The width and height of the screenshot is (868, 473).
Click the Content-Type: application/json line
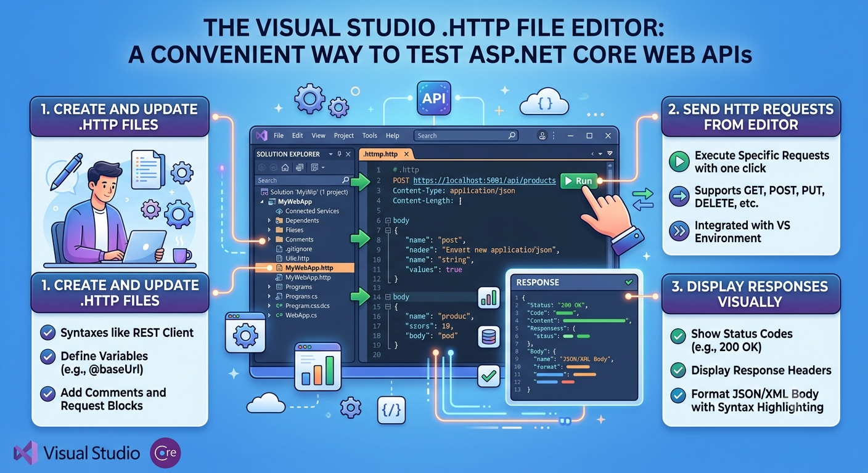[454, 191]
